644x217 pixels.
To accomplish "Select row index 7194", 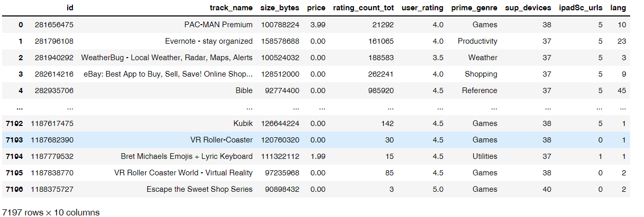I will (x=14, y=156).
